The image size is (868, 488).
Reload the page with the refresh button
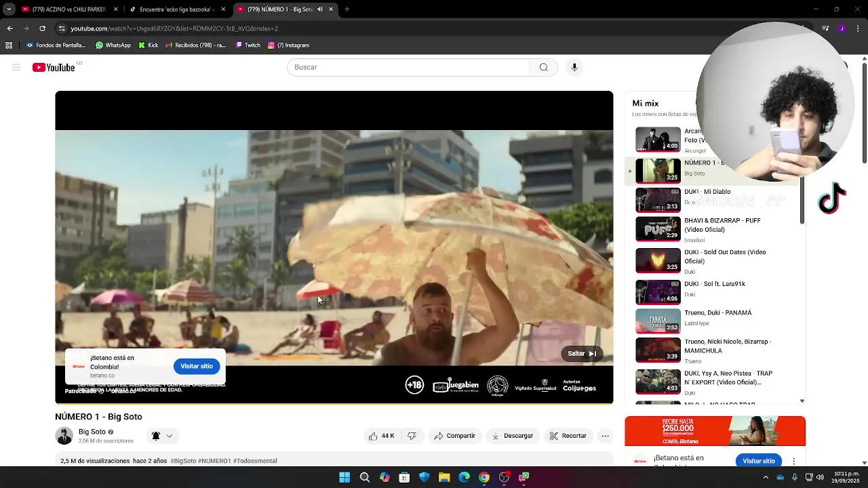42,28
